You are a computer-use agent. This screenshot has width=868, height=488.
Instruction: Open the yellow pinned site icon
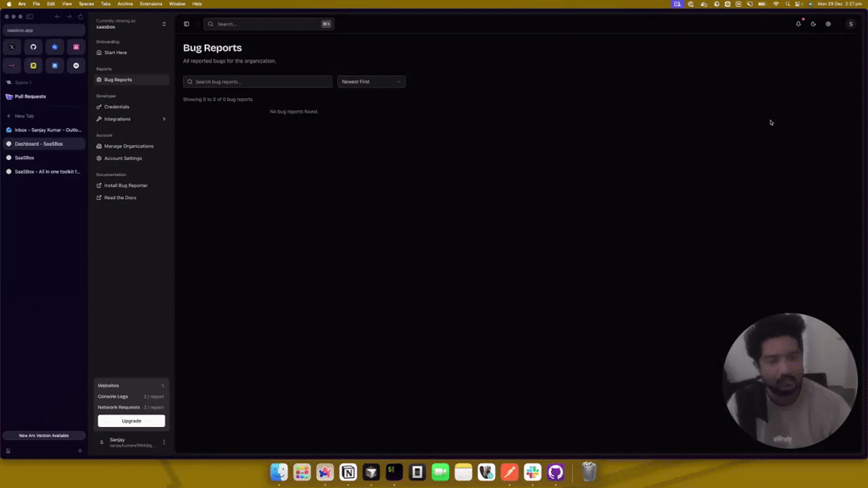pos(33,65)
